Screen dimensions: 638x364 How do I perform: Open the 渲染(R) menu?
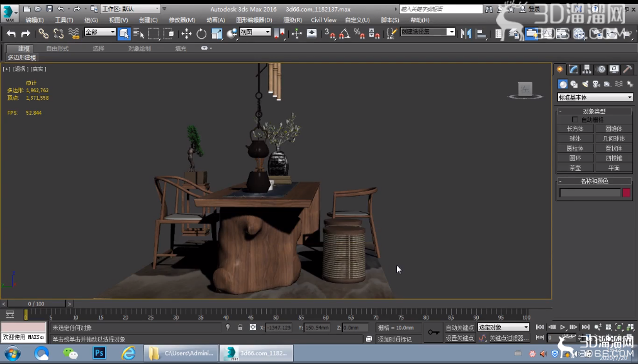(x=293, y=20)
